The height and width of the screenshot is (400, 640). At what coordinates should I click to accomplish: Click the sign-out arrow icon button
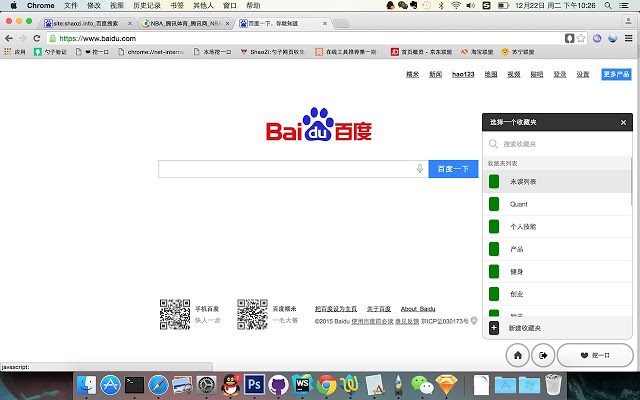coord(543,355)
